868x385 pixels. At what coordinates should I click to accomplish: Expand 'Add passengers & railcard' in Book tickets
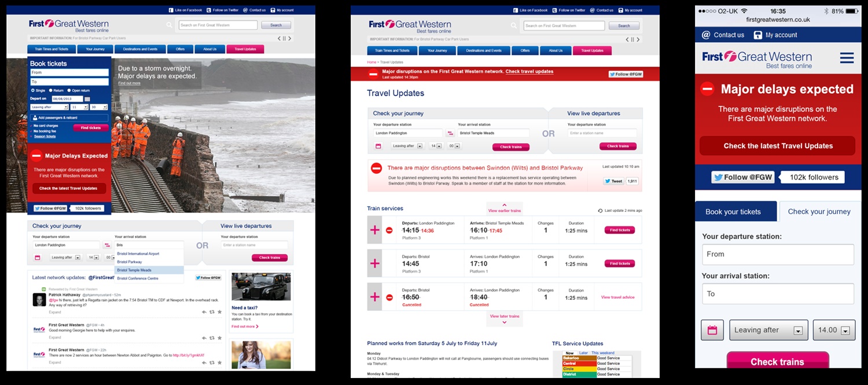pos(69,118)
